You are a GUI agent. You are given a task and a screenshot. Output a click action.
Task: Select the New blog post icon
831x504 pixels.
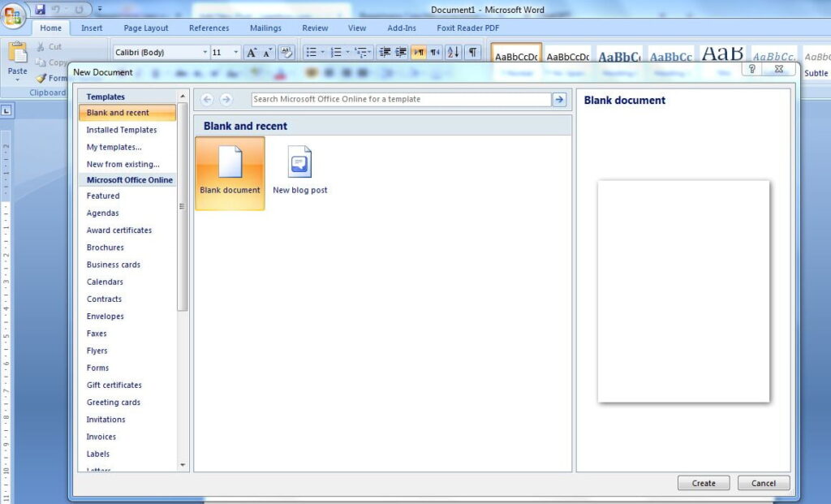[x=300, y=170]
